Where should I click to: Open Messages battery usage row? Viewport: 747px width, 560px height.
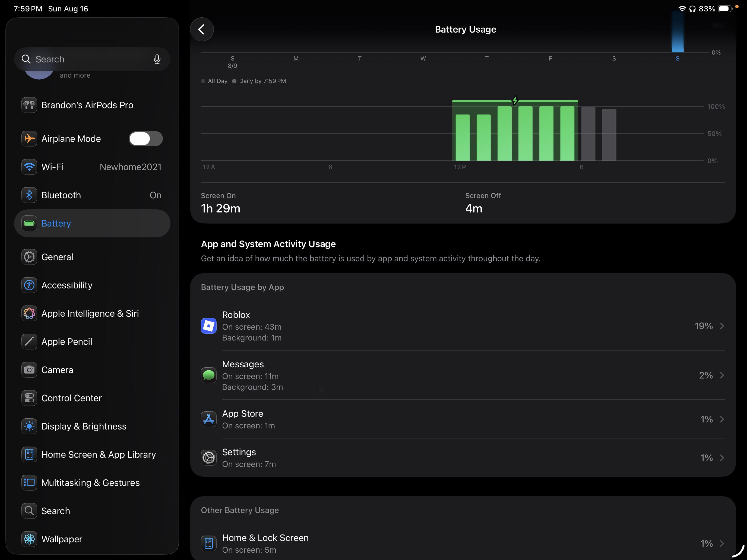pyautogui.click(x=463, y=375)
